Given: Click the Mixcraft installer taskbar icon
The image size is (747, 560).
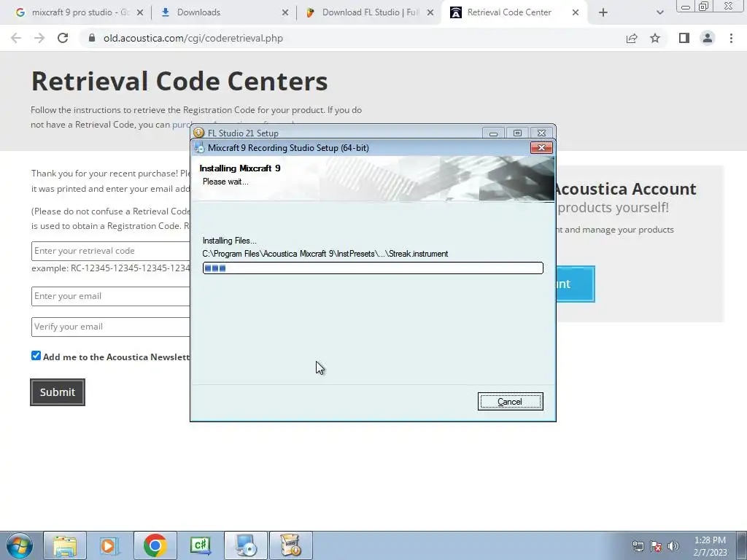Looking at the screenshot, I should pos(246,545).
